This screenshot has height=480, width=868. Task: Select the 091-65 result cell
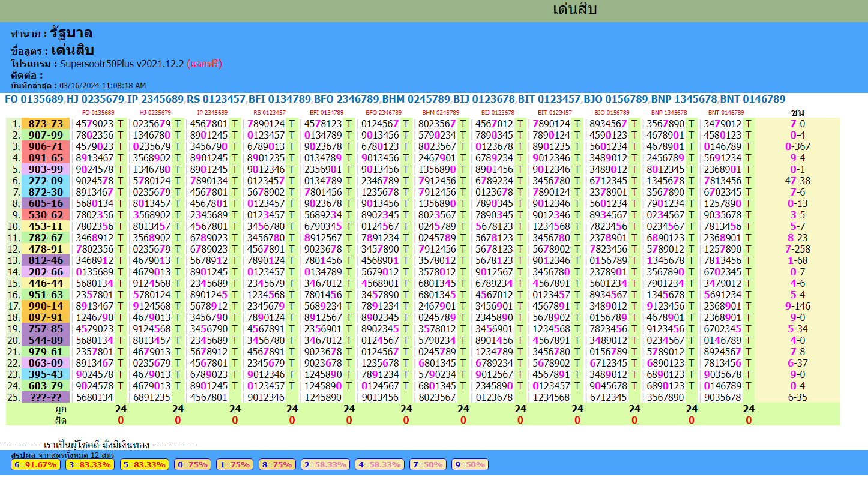coord(46,158)
